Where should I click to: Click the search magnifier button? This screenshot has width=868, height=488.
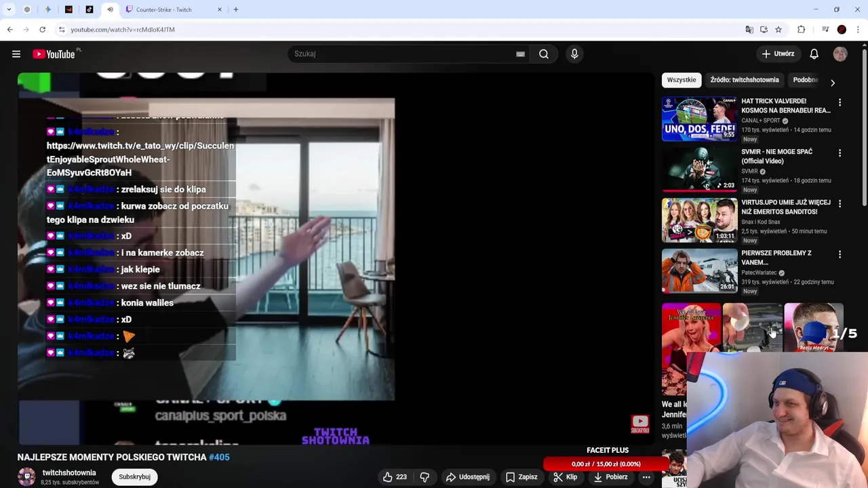(x=544, y=54)
